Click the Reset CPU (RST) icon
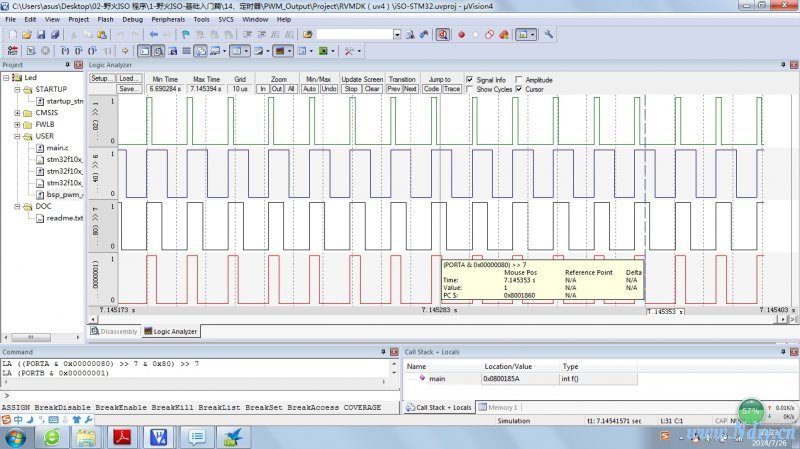Image resolution: width=800 pixels, height=449 pixels. tap(12, 50)
